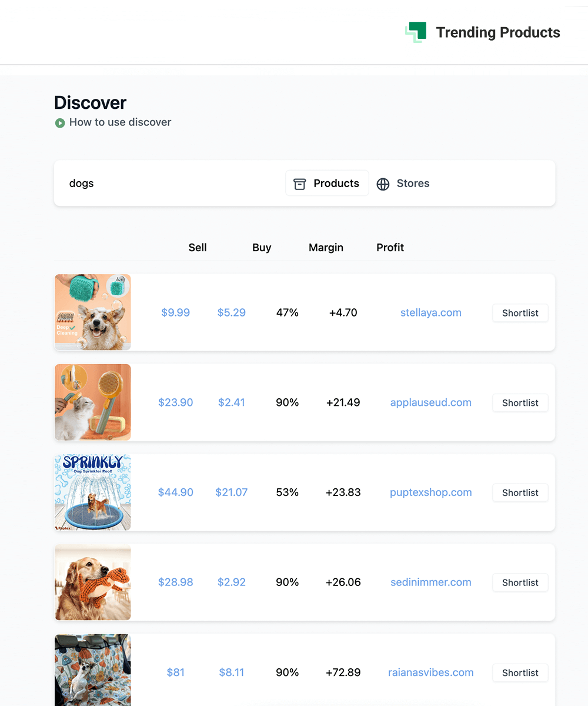Image resolution: width=588 pixels, height=706 pixels.
Task: Click the play icon beside How to use discover
Action: (59, 123)
